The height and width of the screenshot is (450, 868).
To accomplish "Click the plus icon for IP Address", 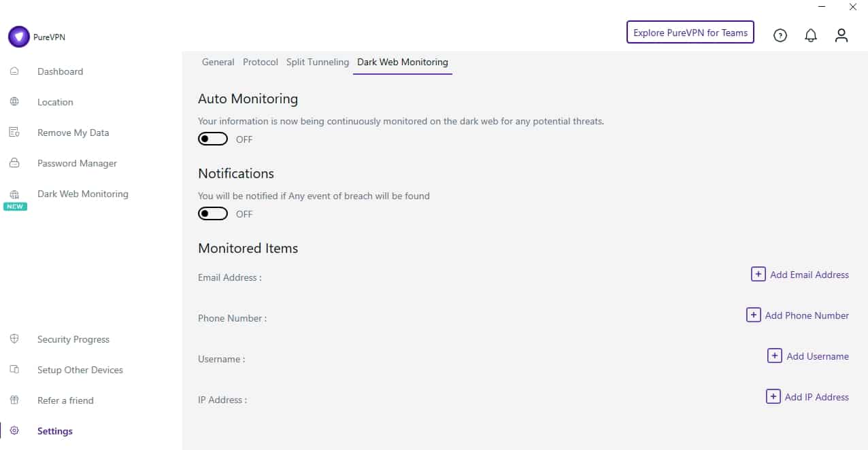I will [773, 396].
